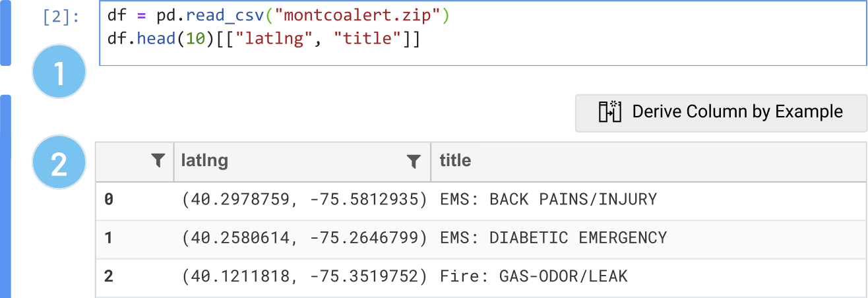Click the title cell EMS: DIABETIC EMERGENCY
Screen dimensions: 868x298
click(553, 237)
